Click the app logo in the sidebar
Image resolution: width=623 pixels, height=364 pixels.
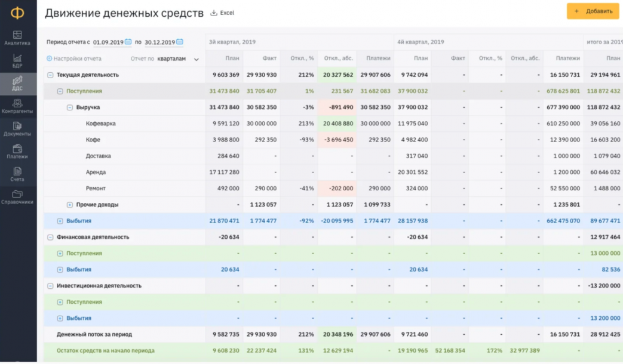pos(18,13)
